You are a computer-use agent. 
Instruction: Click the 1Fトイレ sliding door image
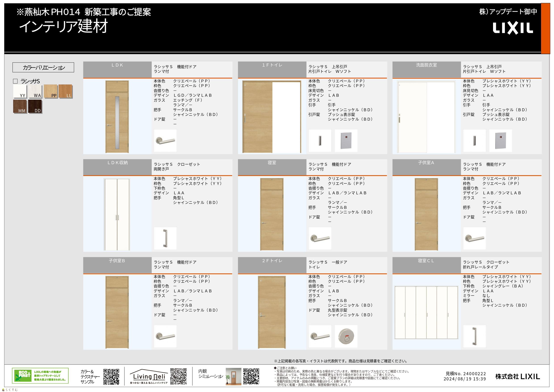coord(272,117)
